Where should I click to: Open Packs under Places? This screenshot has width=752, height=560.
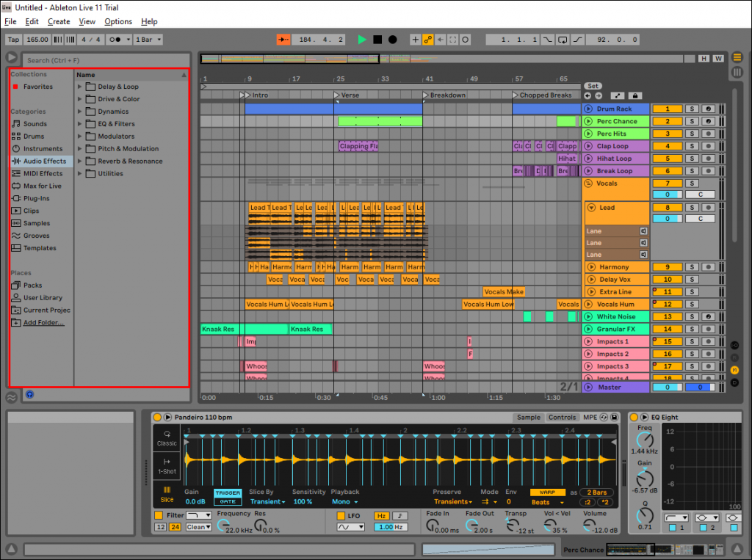(x=32, y=286)
